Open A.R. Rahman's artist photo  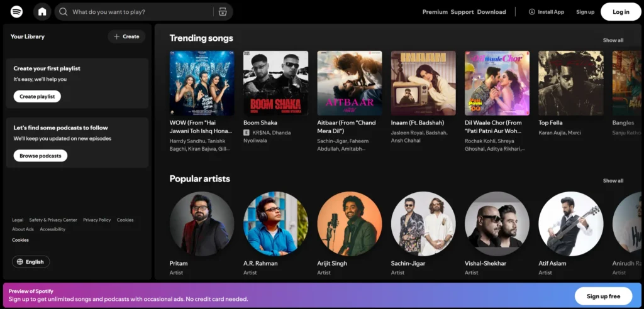[275, 224]
